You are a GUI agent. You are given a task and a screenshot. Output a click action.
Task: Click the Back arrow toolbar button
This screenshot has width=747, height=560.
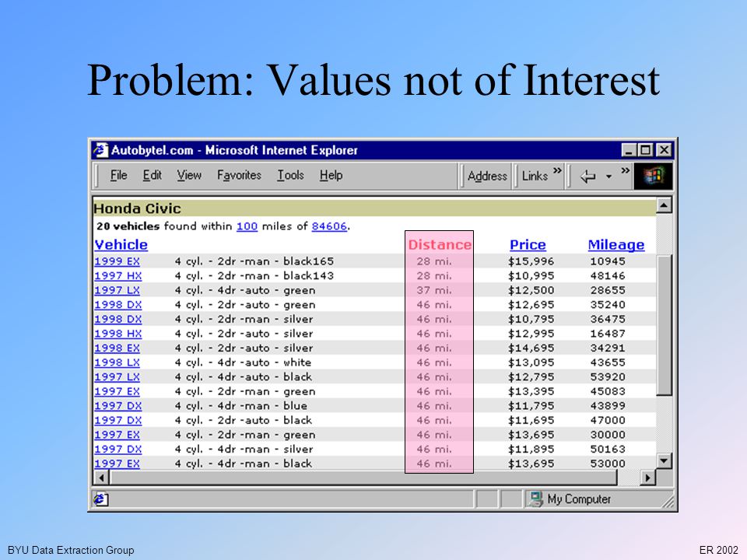(588, 177)
